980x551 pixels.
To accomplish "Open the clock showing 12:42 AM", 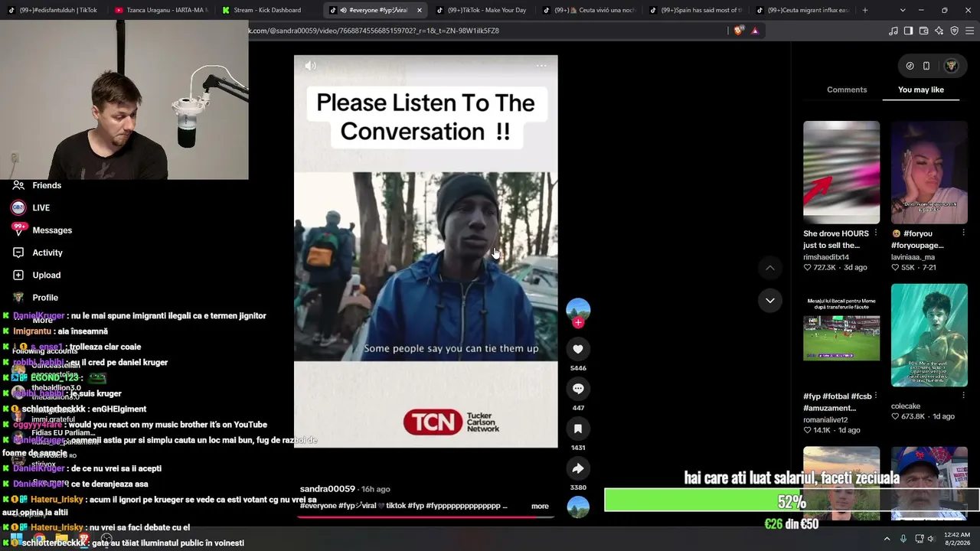I will (957, 539).
